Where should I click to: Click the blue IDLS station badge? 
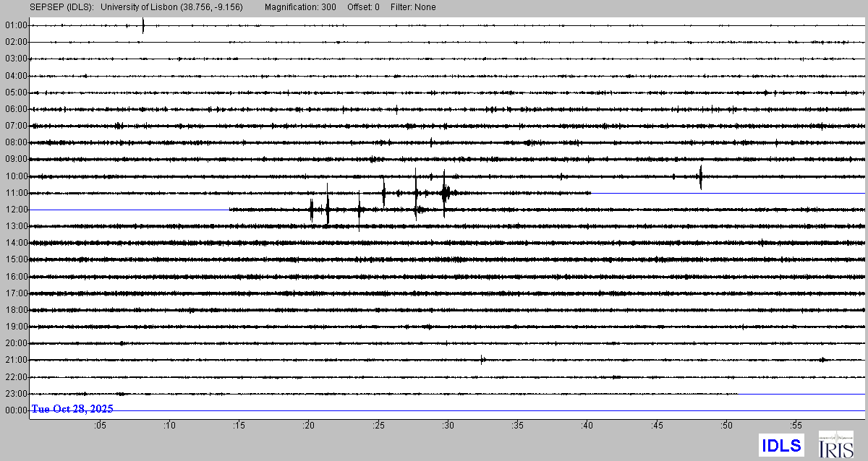(x=780, y=445)
